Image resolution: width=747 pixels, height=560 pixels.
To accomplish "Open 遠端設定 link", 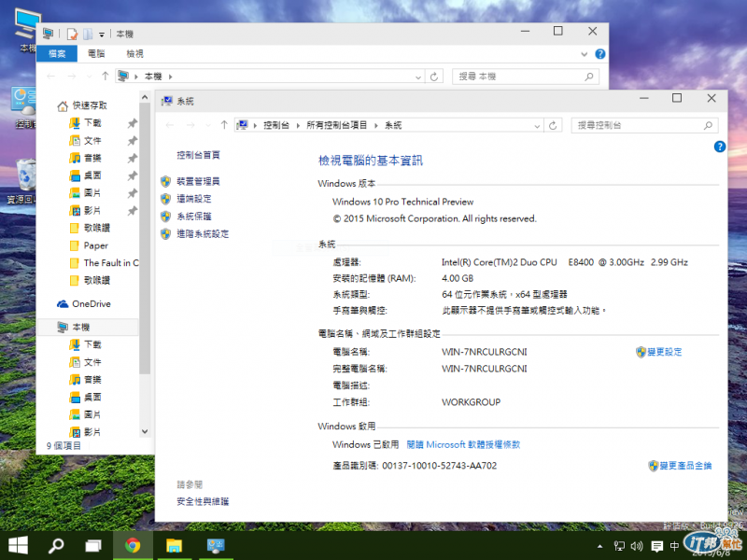I will click(194, 199).
